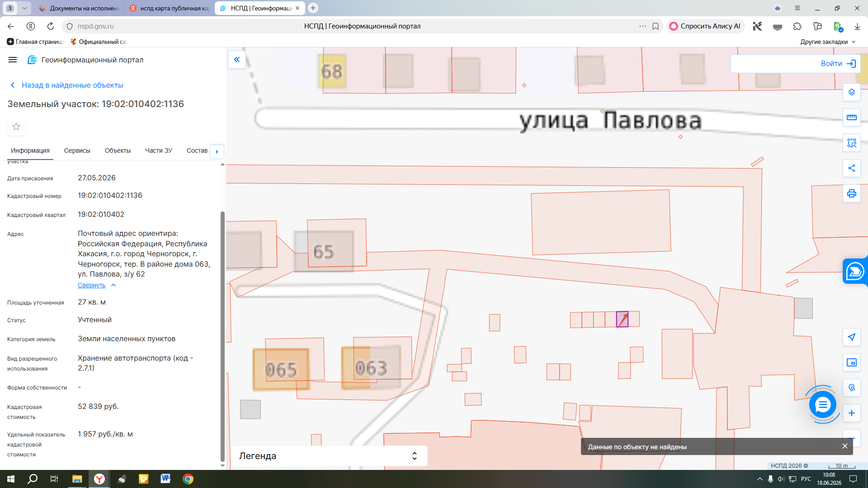The width and height of the screenshot is (868, 488).
Task: Click the cadastral value '52 839 руб.'
Action: tap(98, 407)
